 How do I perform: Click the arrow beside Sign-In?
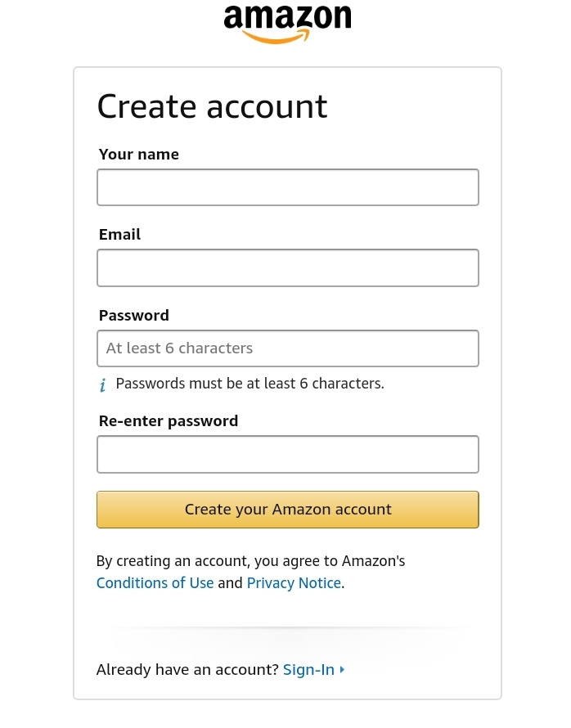click(342, 670)
